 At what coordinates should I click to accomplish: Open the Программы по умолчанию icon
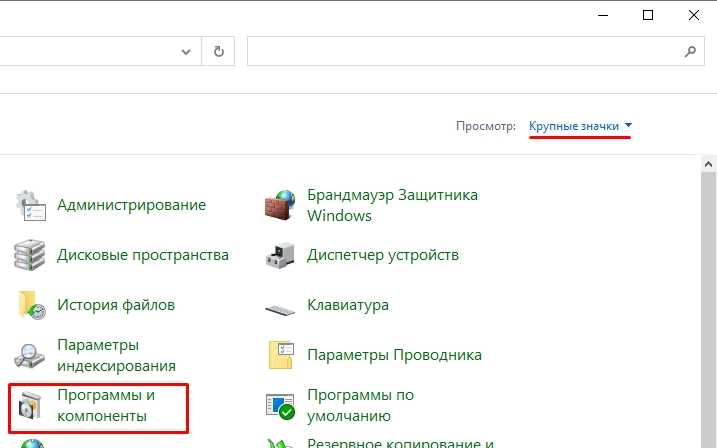pos(280,405)
